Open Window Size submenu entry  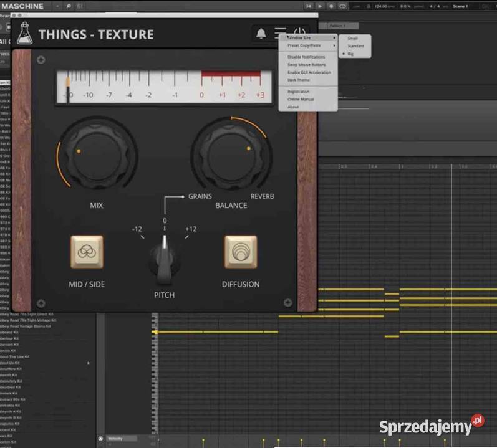[308, 37]
